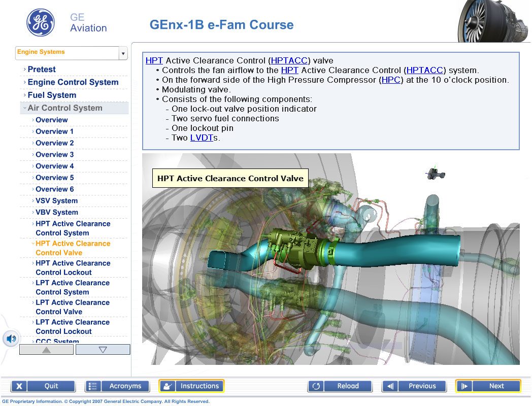The height and width of the screenshot is (406, 532).
Task: Open LPT Active Clearance Control Lockout topic
Action: 73,327
